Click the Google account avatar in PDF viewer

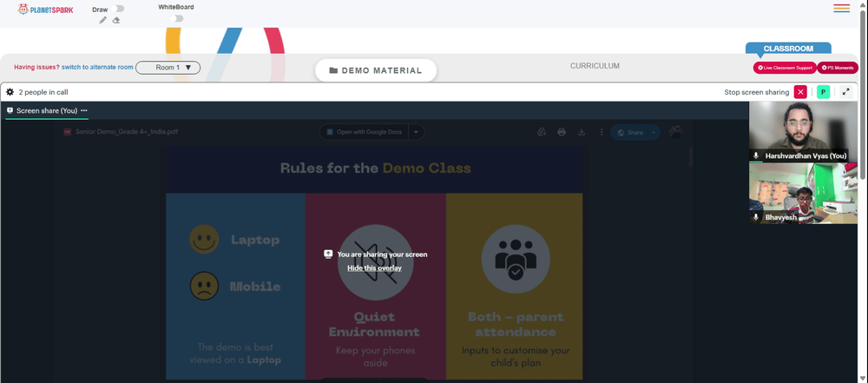click(x=675, y=132)
